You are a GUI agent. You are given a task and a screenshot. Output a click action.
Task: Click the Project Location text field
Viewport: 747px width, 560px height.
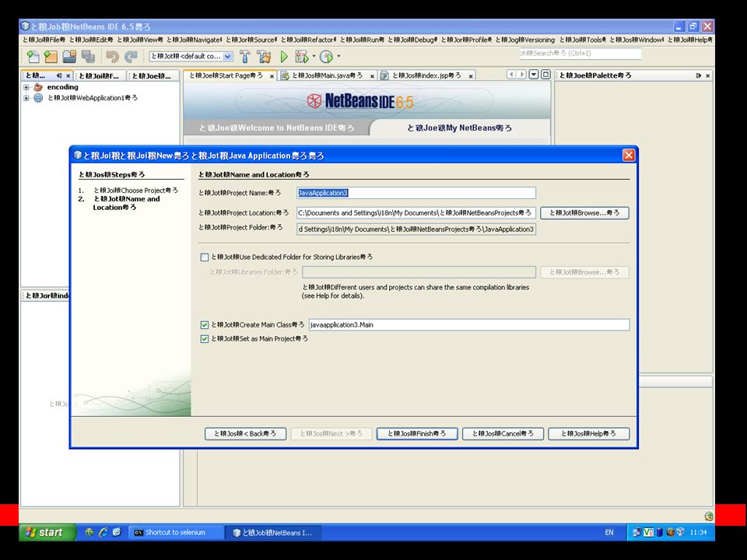pos(416,213)
